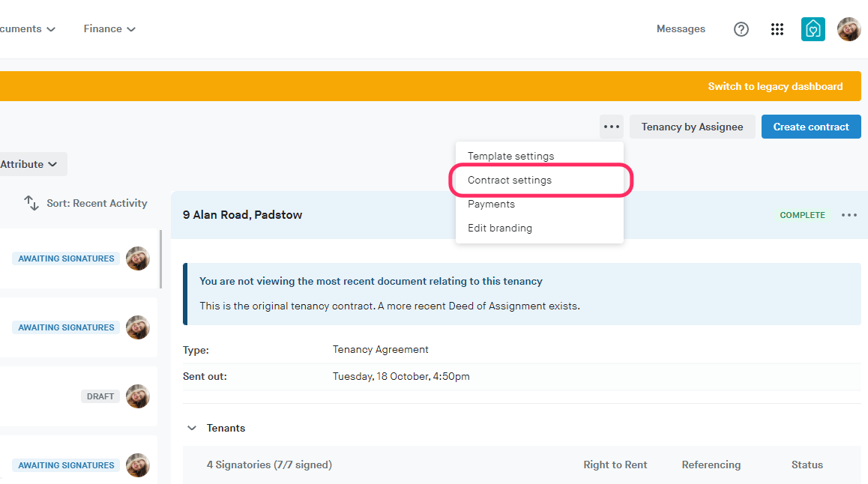Open the three-dot menu next to COMPLETE

pyautogui.click(x=849, y=215)
